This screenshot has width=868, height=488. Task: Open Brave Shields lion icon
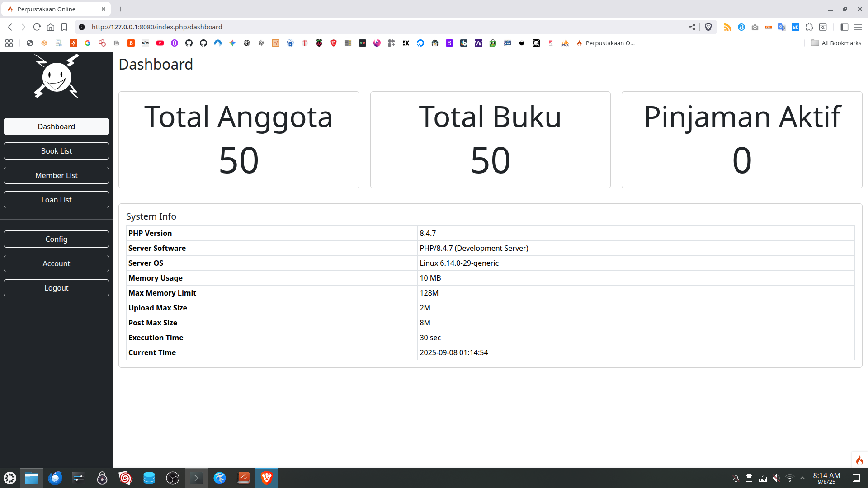point(708,27)
